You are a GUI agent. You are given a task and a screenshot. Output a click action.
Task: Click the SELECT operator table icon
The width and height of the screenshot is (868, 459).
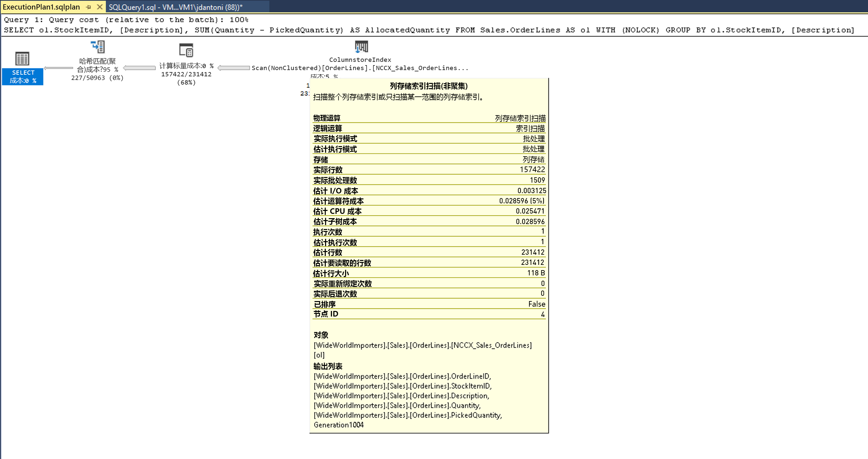22,59
